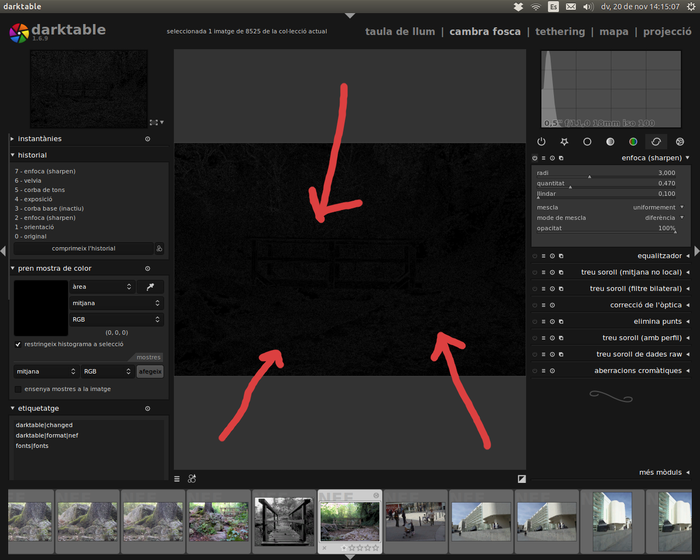Enable treu soroll (amb perfil) module
Screen dimensions: 700x560
tap(535, 338)
